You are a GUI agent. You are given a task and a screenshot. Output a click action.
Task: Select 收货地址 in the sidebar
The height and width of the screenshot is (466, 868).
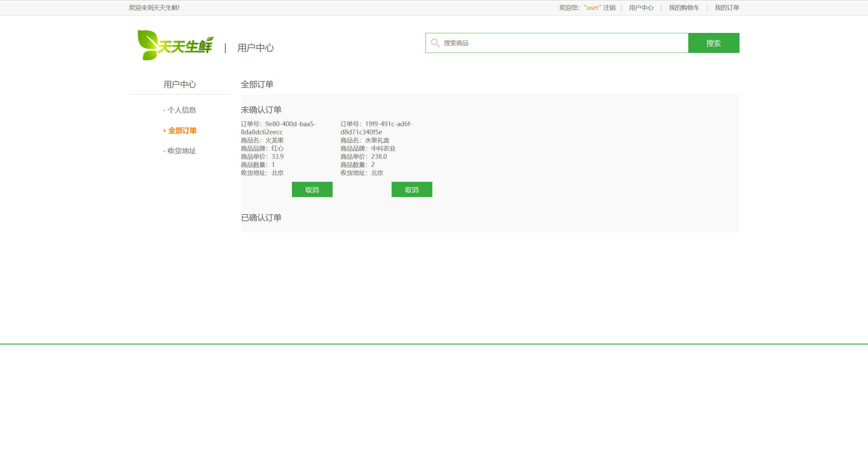182,151
